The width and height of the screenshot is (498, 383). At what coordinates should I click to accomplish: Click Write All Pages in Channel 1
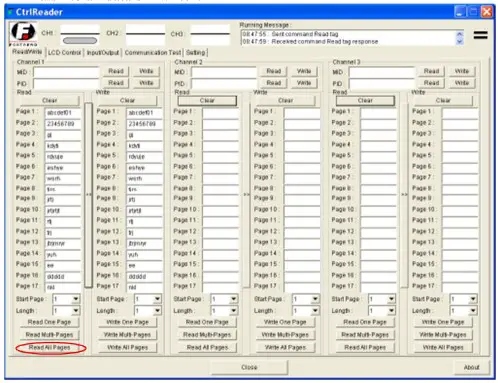pos(127,348)
